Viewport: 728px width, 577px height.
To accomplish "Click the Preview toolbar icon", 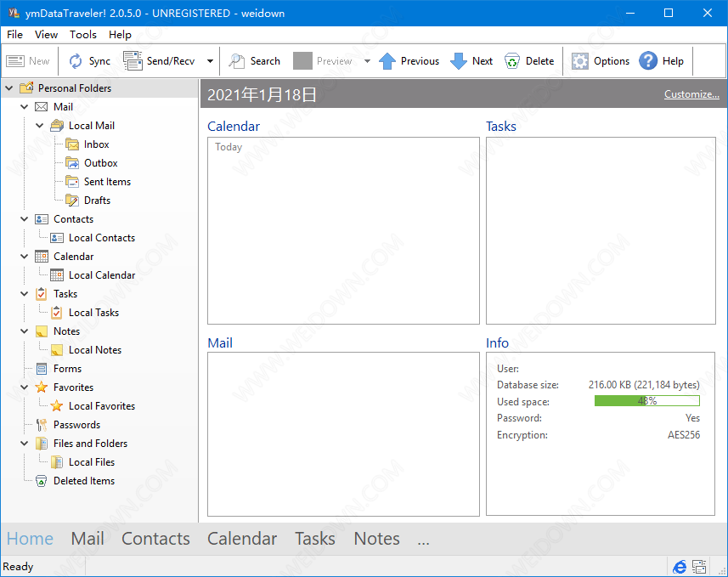I will coord(302,61).
